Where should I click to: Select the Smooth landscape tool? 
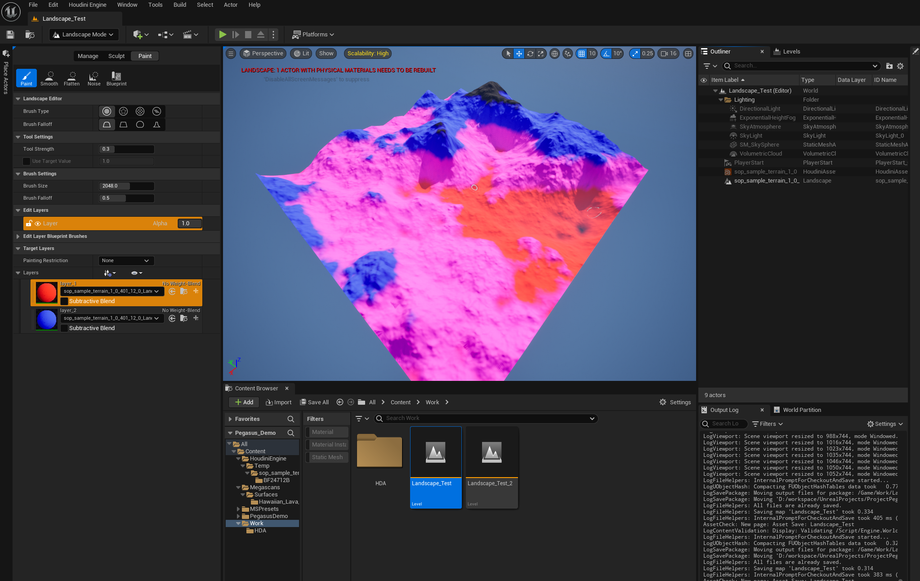(49, 78)
